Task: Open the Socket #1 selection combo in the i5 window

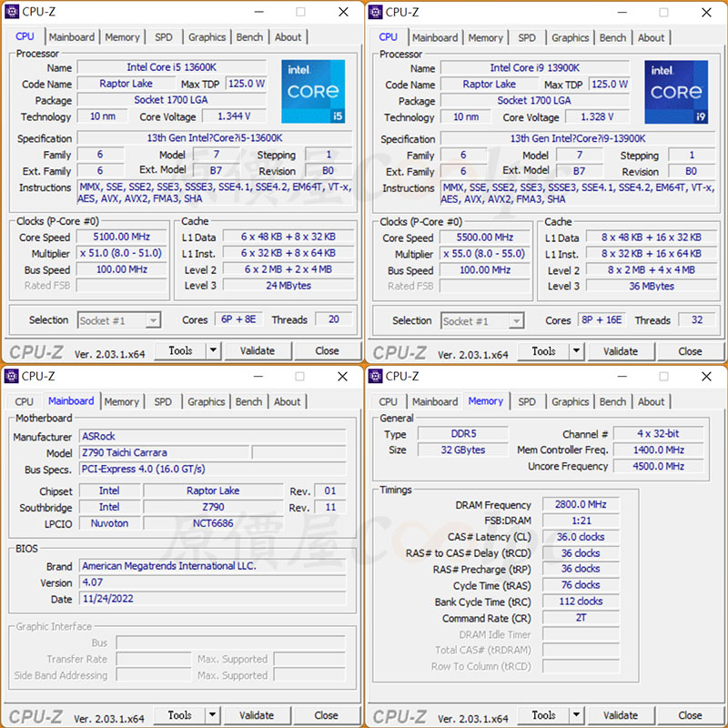Action: pos(118,320)
